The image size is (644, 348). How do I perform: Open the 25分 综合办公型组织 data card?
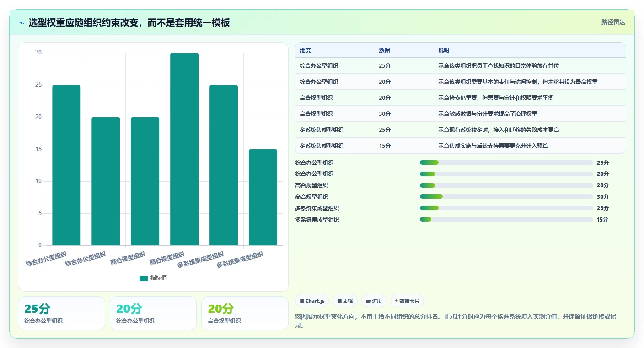pos(61,313)
